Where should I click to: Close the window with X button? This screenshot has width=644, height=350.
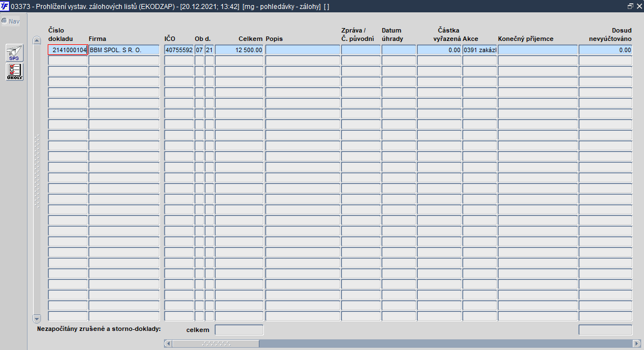[639, 6]
